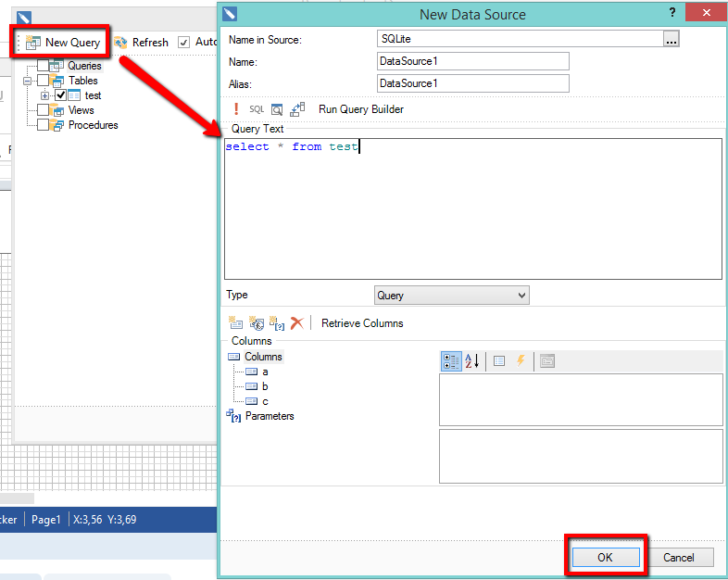Check the Tables tree checkbox
Image resolution: width=728 pixels, height=580 pixels.
coord(43,81)
